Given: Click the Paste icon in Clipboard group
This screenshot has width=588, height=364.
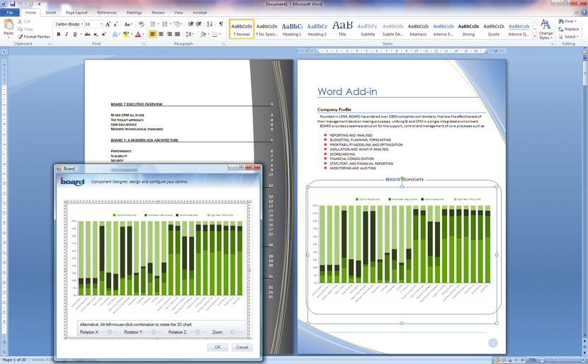Looking at the screenshot, I should (x=9, y=25).
